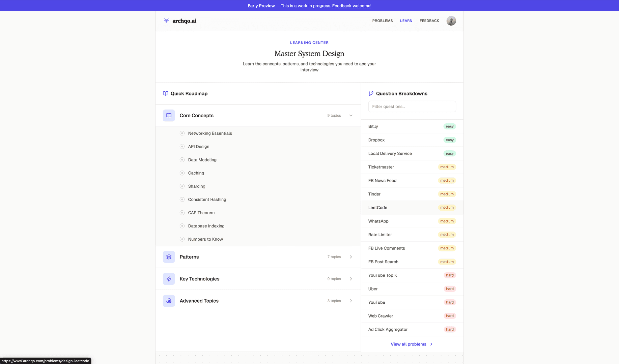This screenshot has width=619, height=364.
Task: Toggle the Data Modeling progress circle
Action: pos(182,160)
